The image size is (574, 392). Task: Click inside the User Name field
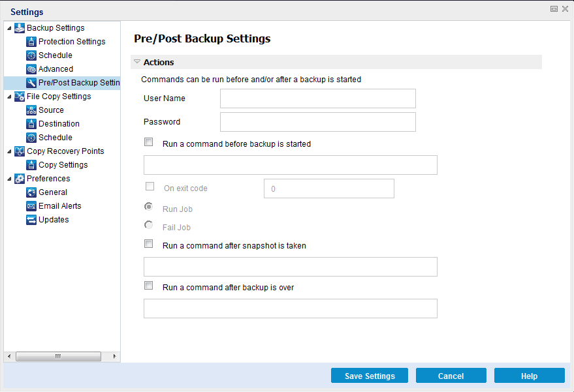(x=317, y=98)
